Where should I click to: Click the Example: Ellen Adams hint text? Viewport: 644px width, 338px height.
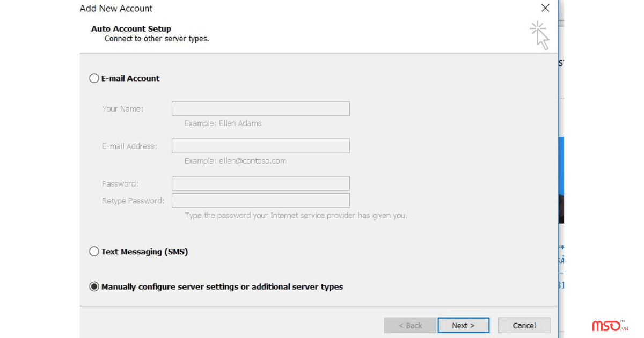tap(222, 123)
